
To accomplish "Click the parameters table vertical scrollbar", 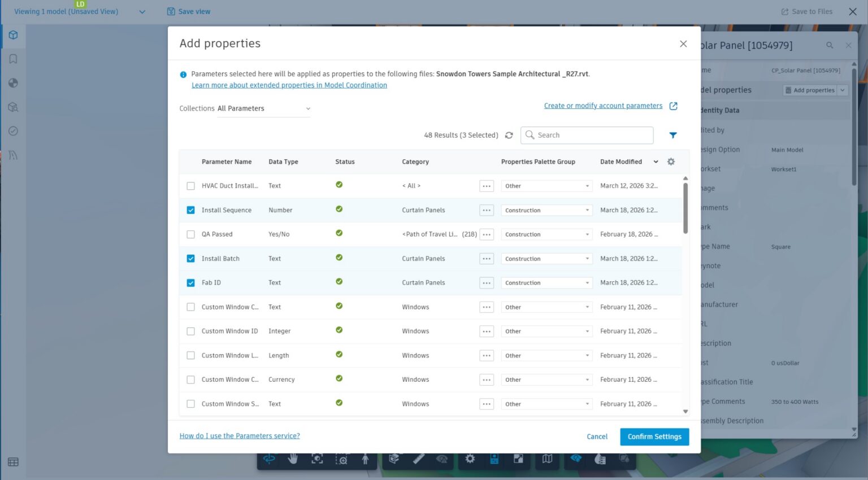I will (685, 208).
